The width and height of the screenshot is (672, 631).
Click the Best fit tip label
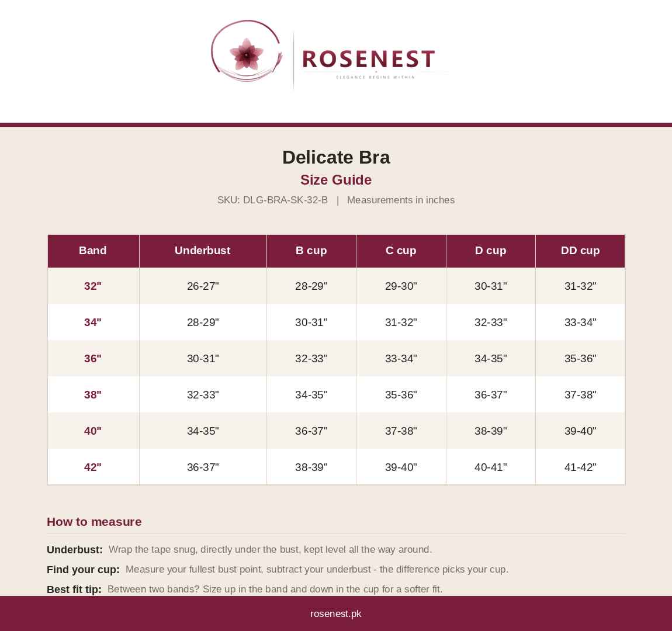coord(74,590)
